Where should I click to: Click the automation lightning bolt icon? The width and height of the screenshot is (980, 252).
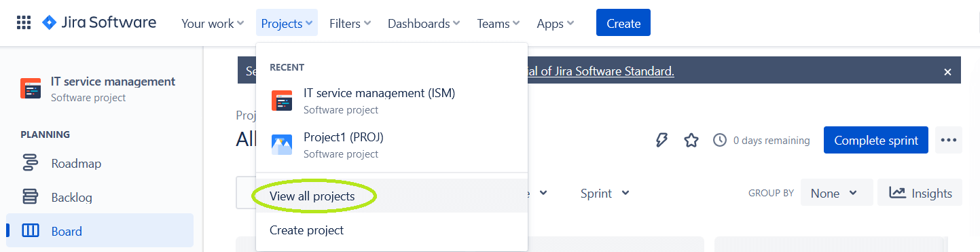[x=661, y=140]
